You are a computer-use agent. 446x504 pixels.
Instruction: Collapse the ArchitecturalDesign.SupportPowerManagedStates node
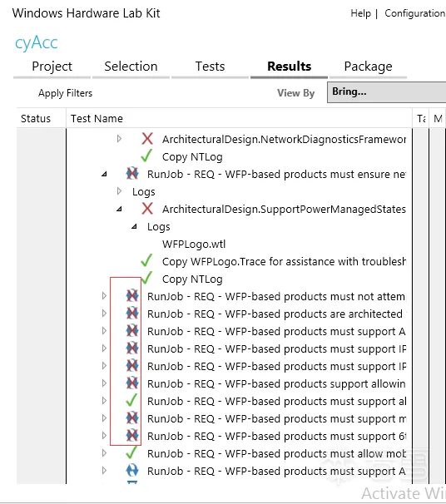point(119,209)
